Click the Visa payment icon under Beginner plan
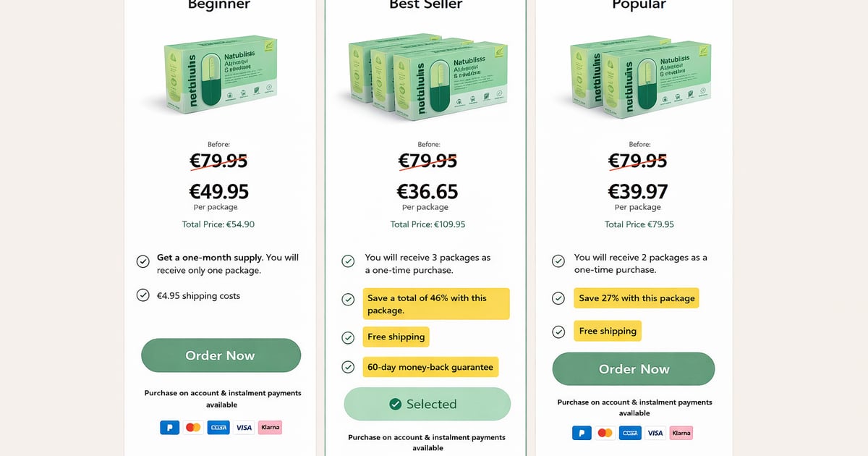 click(x=244, y=427)
